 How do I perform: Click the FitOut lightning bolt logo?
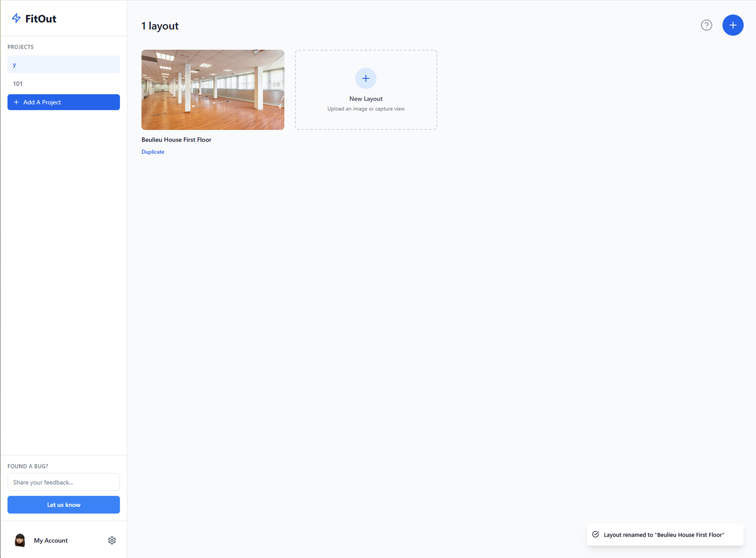(x=16, y=18)
